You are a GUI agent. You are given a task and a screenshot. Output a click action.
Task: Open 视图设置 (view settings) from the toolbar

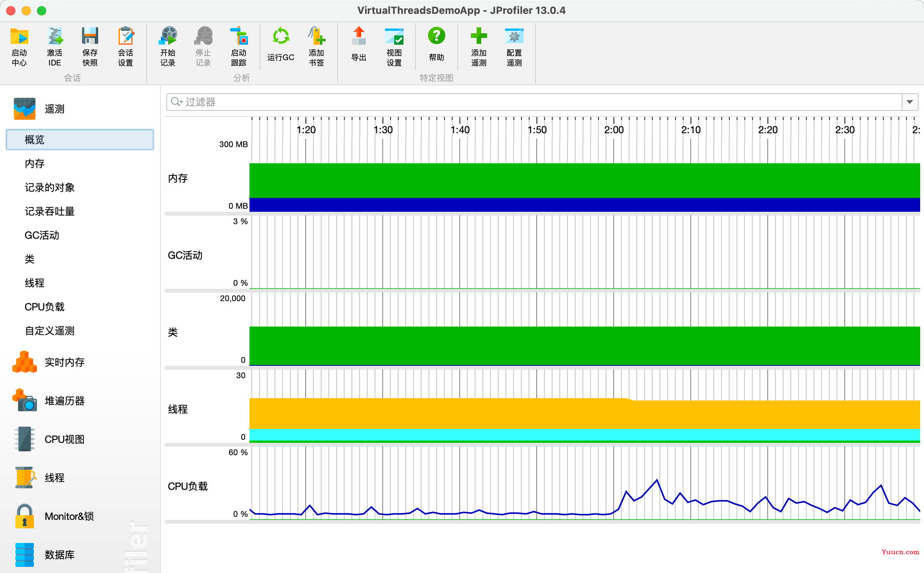(394, 37)
